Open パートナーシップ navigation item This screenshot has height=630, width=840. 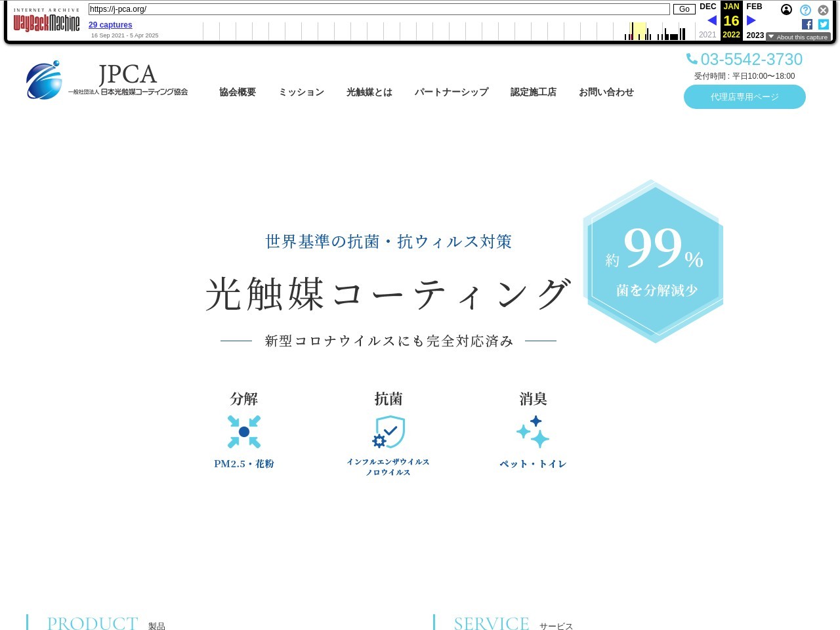(x=451, y=93)
